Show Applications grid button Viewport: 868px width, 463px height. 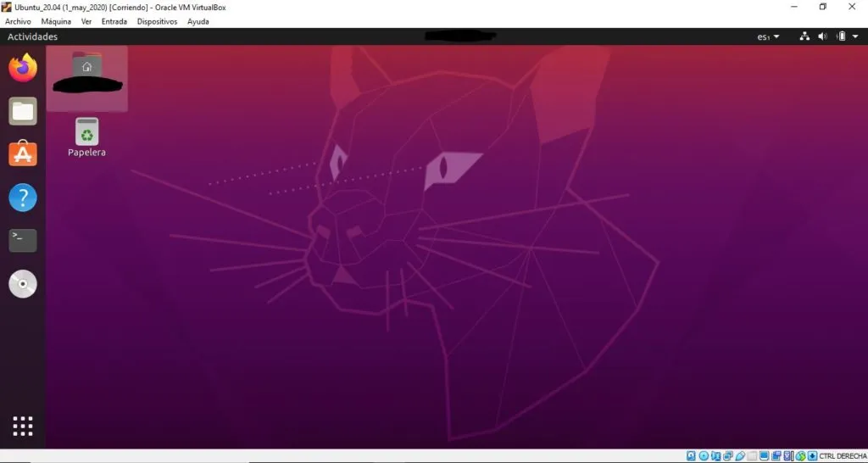click(23, 426)
